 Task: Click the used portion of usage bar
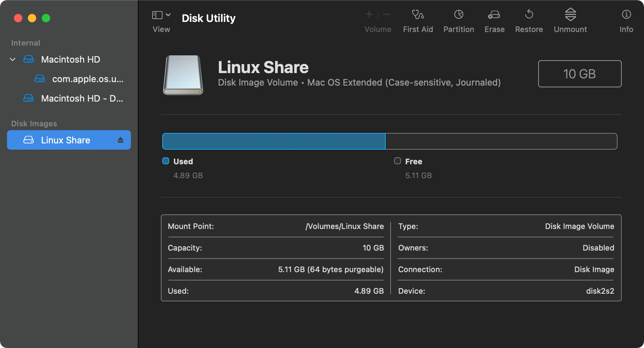pyautogui.click(x=274, y=141)
